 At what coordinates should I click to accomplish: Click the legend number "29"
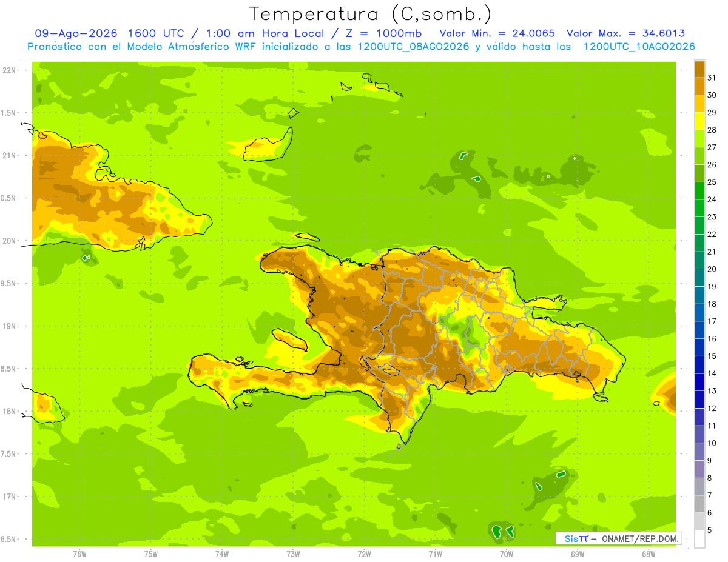tap(712, 112)
